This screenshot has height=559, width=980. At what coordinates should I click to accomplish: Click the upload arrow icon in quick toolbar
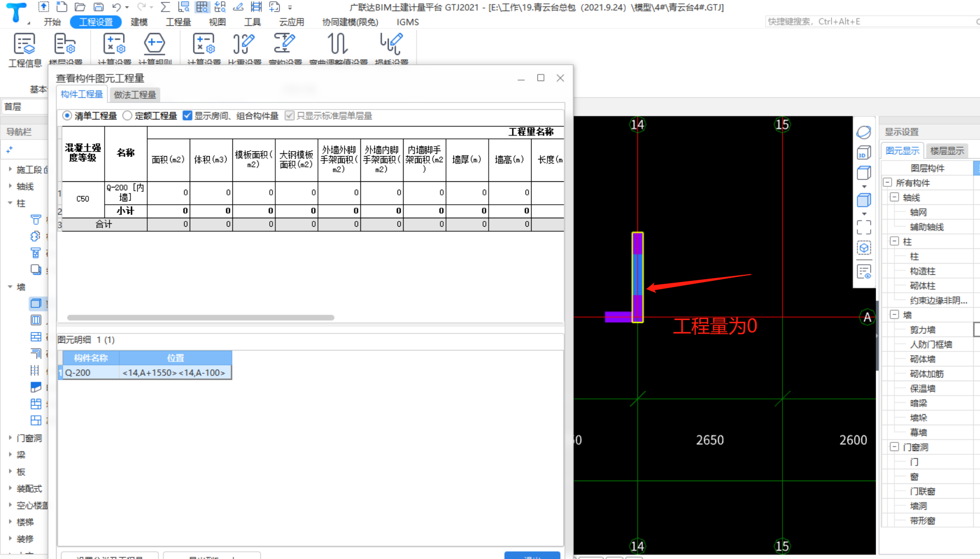44,7
